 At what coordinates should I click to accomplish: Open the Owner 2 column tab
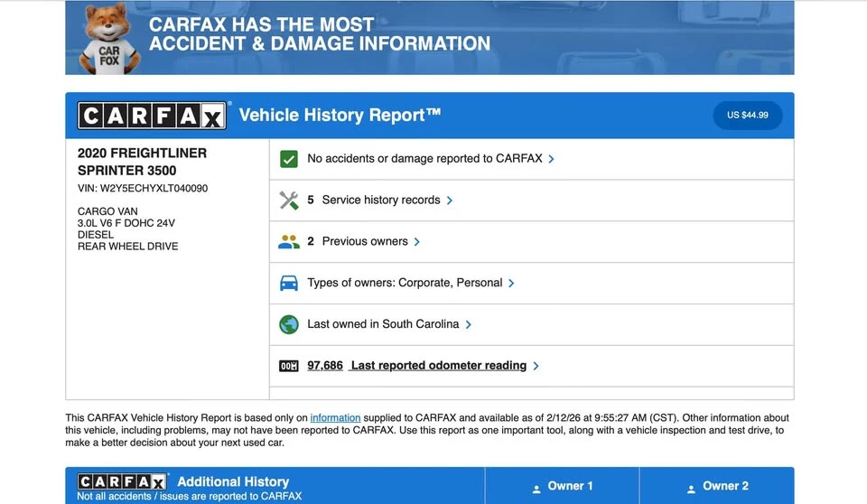point(717,486)
